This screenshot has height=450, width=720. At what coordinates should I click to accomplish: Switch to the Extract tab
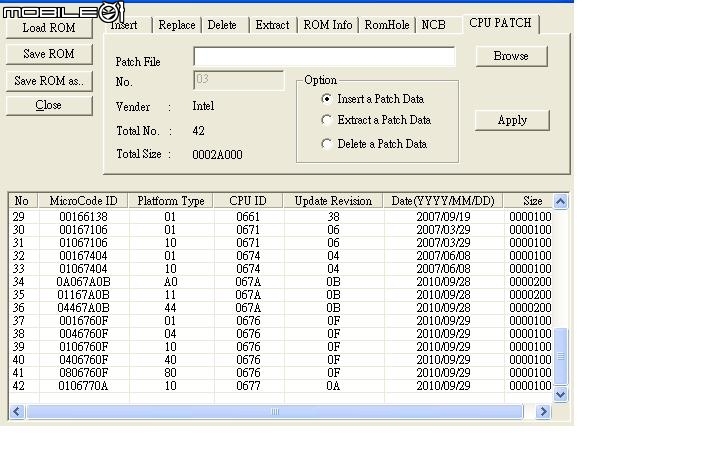(x=271, y=25)
